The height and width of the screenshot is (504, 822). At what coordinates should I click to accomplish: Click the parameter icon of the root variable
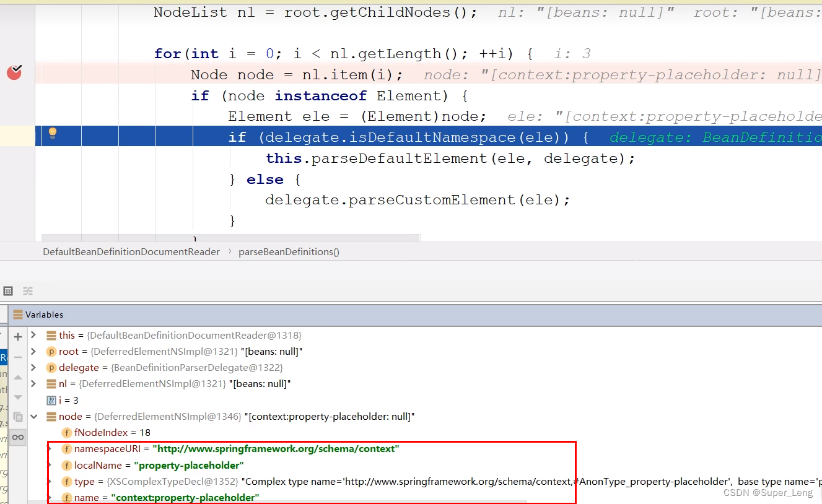coord(51,351)
